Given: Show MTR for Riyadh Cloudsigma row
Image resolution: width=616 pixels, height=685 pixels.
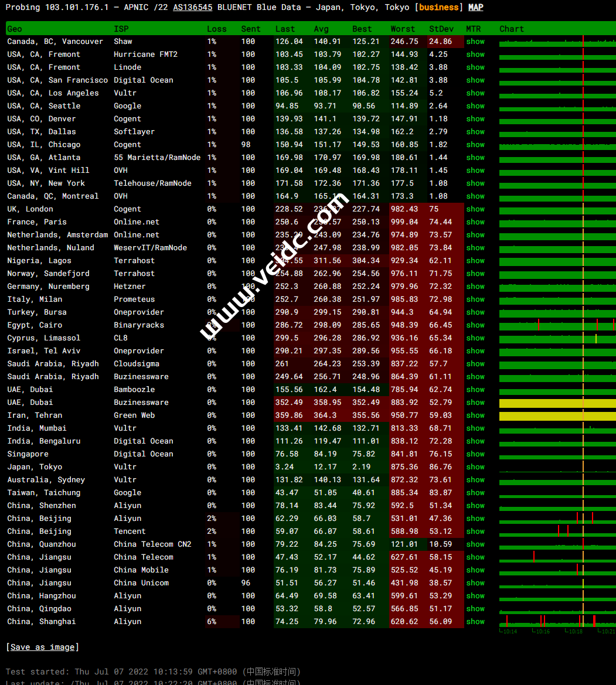Looking at the screenshot, I should 475,363.
